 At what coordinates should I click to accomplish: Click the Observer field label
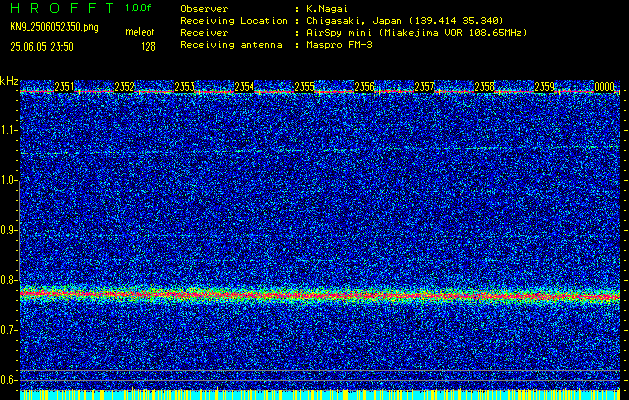tap(204, 8)
